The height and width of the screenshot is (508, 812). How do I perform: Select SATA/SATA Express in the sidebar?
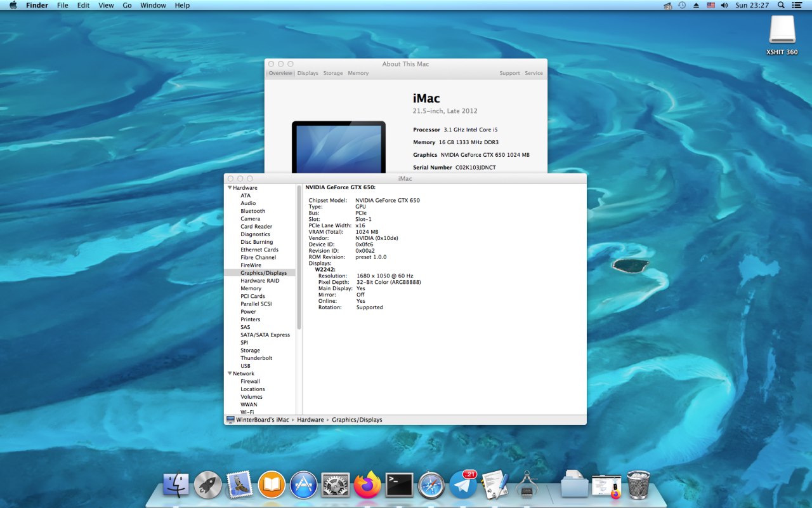[265, 335]
